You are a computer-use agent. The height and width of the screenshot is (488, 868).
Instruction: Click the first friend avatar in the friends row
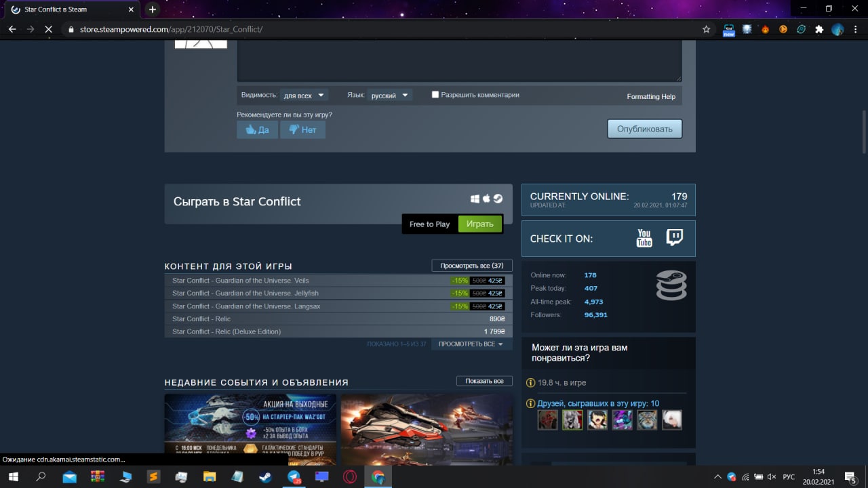[548, 420]
